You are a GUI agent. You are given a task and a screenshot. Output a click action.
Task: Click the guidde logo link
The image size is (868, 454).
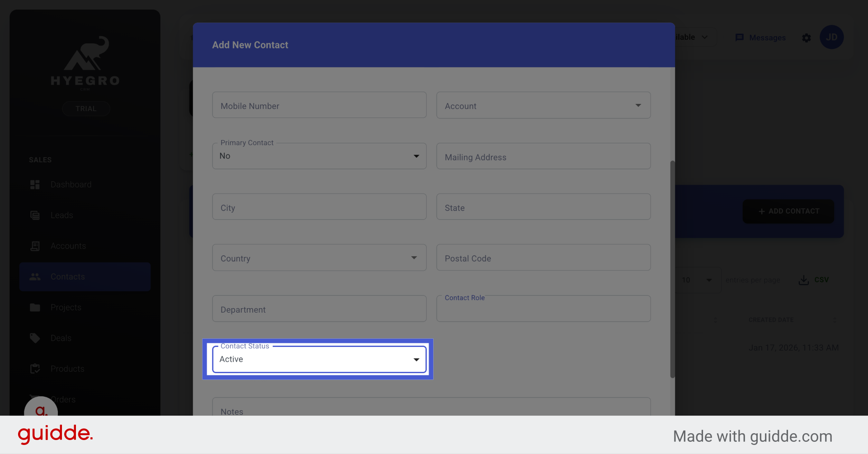point(55,434)
